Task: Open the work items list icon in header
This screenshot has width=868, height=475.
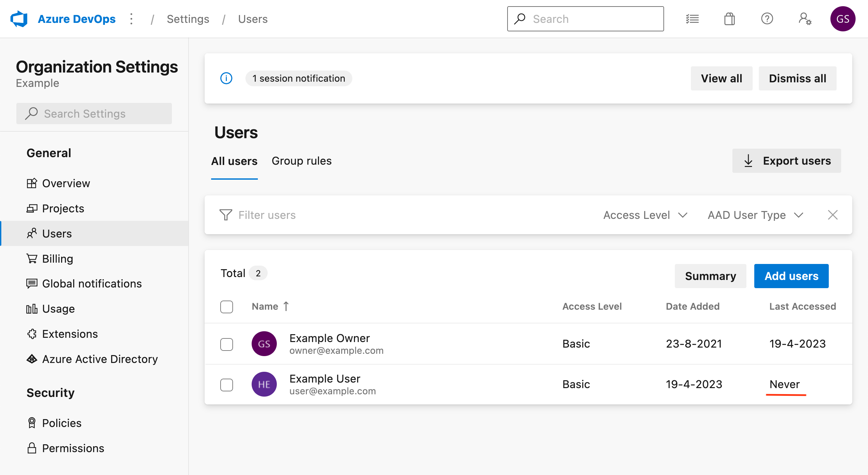Action: coord(693,19)
